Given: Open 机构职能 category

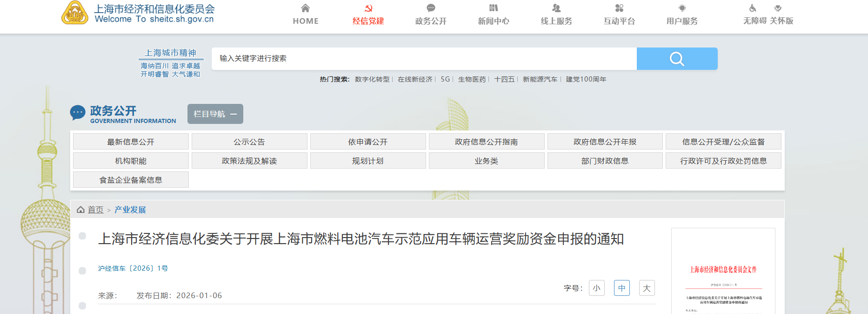Looking at the screenshot, I should pyautogui.click(x=131, y=161).
